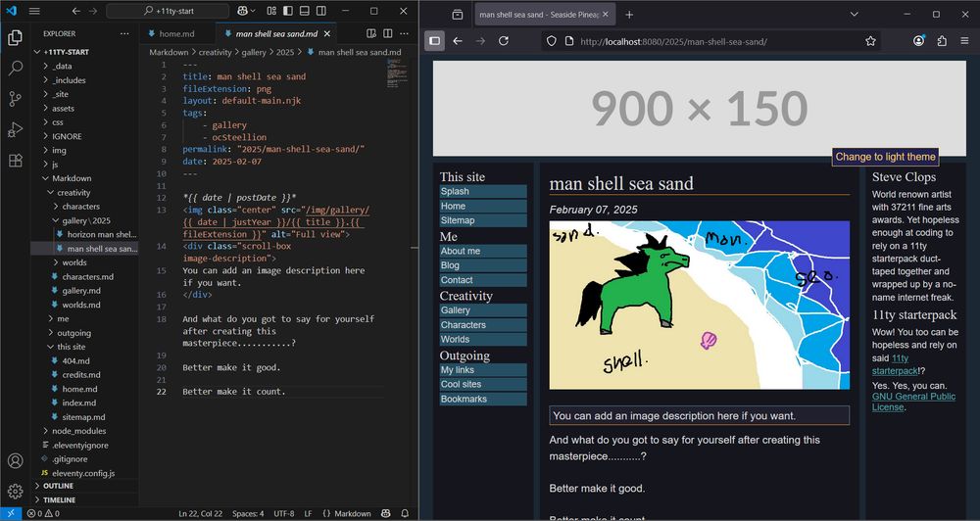Toggle the Firefox sidebar
980x521 pixels.
tap(434, 41)
